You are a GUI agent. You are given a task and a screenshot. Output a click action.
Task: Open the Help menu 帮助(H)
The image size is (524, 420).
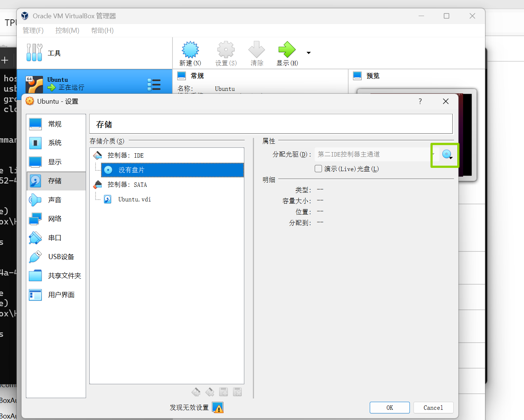pyautogui.click(x=102, y=30)
